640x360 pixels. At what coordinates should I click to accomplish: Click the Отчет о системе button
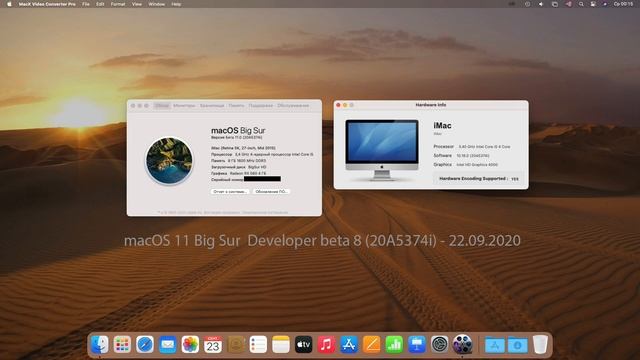tap(230, 191)
